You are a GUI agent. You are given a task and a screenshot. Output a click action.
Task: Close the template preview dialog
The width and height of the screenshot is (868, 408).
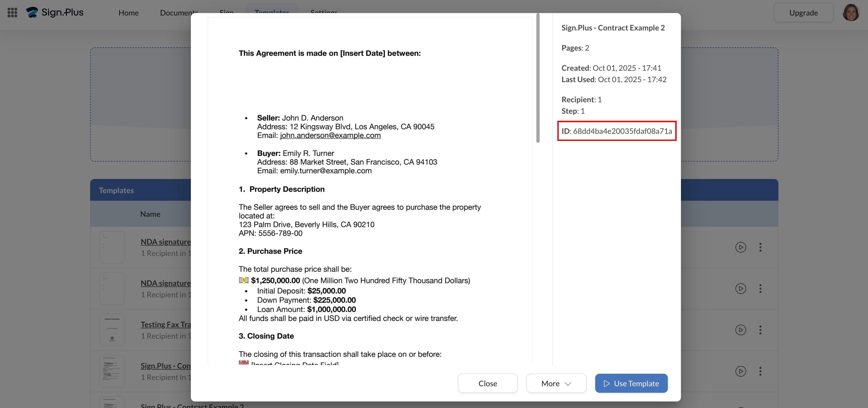click(x=488, y=384)
